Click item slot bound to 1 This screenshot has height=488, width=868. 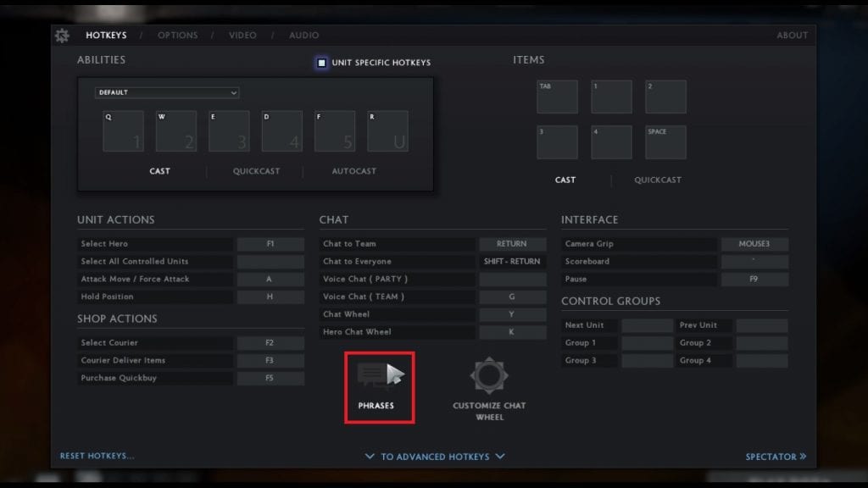pos(611,97)
